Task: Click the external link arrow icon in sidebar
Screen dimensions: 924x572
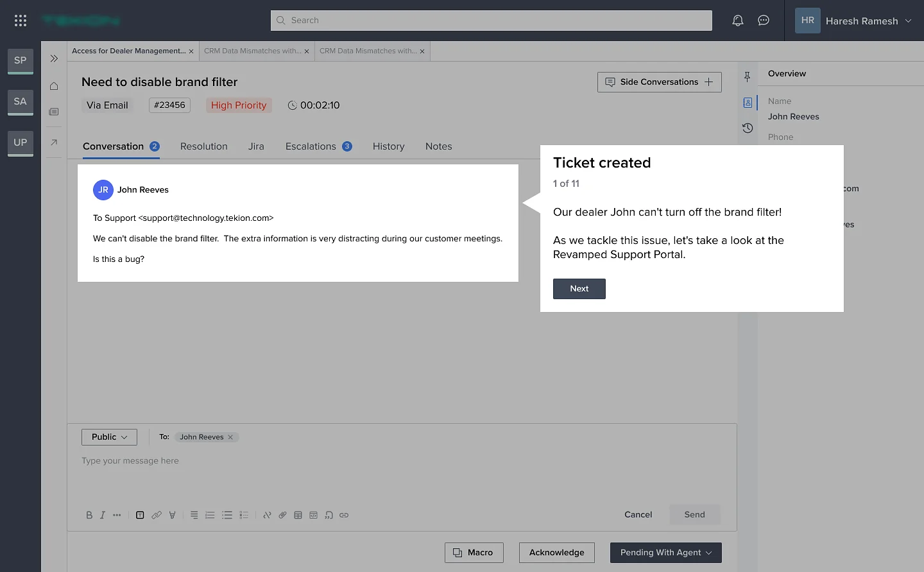Action: 54,142
